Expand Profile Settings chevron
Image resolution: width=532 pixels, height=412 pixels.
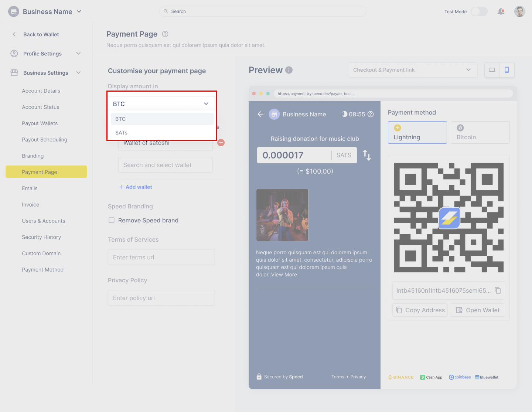(x=78, y=54)
